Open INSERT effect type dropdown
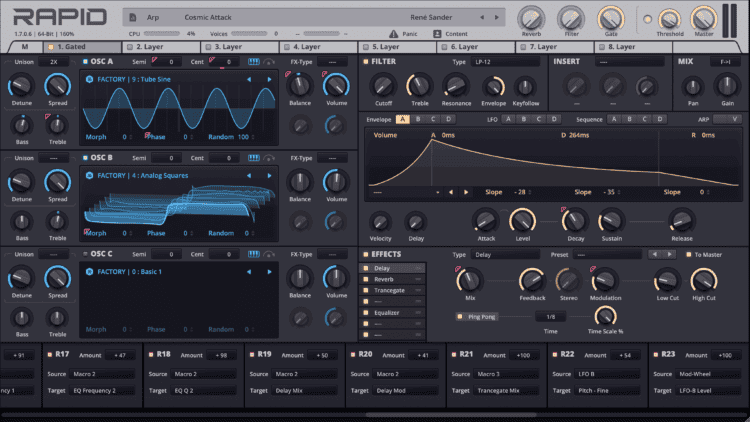Viewport: 750px width, 422px height. [x=629, y=62]
